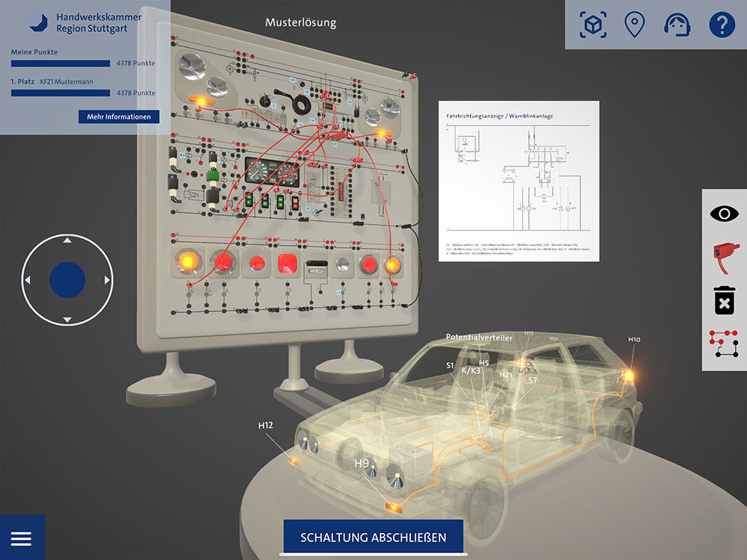The height and width of the screenshot is (560, 747).
Task: Click Schaltung abschließen button
Action: pyautogui.click(x=373, y=538)
